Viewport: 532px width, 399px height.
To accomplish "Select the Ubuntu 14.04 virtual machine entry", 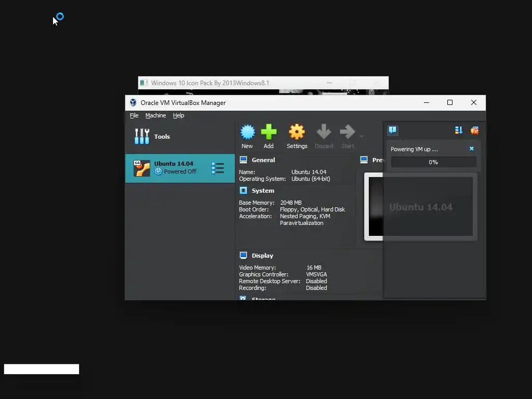I will pos(180,168).
